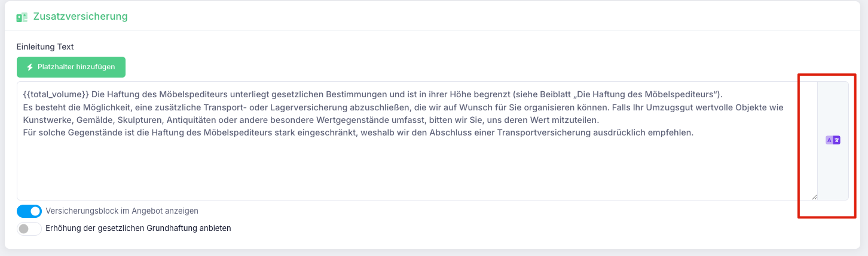Click the Einleitung Text field label
Viewport: 868px width, 256px height.
[45, 47]
